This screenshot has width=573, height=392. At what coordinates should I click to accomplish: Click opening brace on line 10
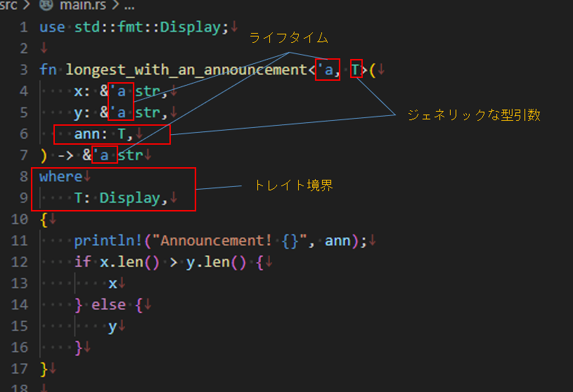point(44,220)
